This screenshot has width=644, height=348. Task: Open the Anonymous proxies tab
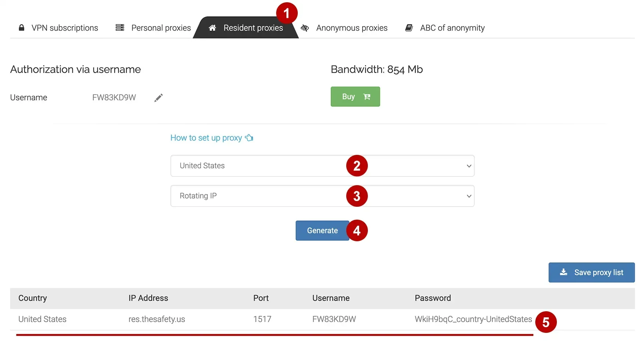tap(352, 28)
